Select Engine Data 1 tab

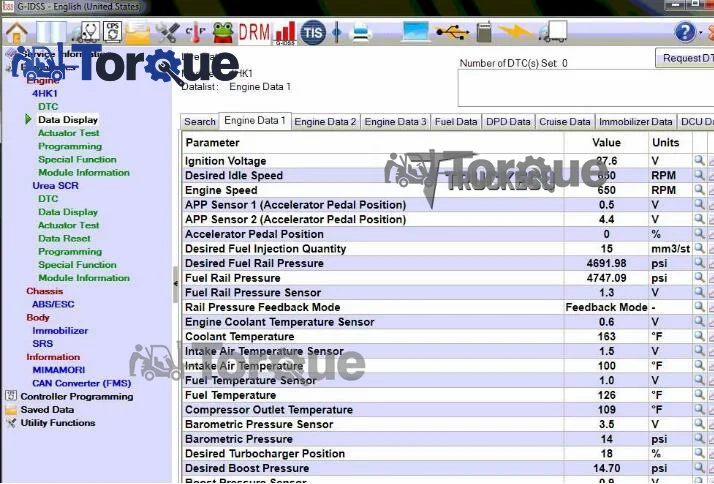[x=255, y=121]
